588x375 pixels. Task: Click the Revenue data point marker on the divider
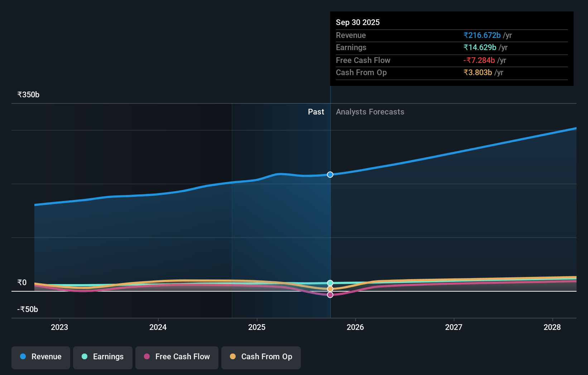pos(330,175)
